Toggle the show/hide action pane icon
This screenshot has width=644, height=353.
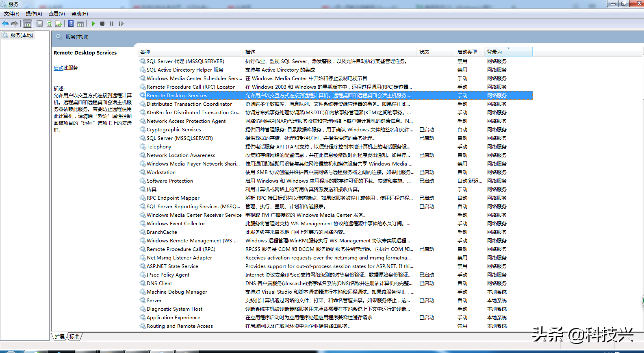coord(80,24)
